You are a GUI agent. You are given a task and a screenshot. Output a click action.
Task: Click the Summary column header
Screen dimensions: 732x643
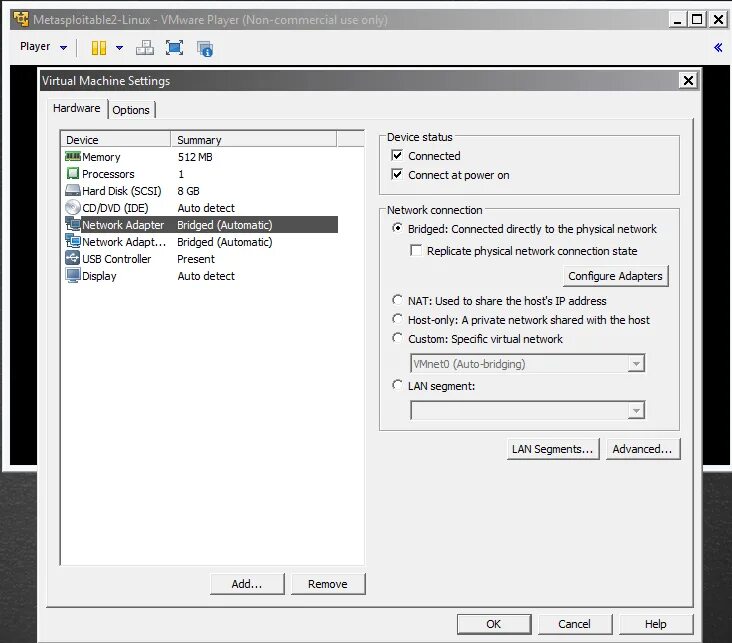(x=253, y=140)
